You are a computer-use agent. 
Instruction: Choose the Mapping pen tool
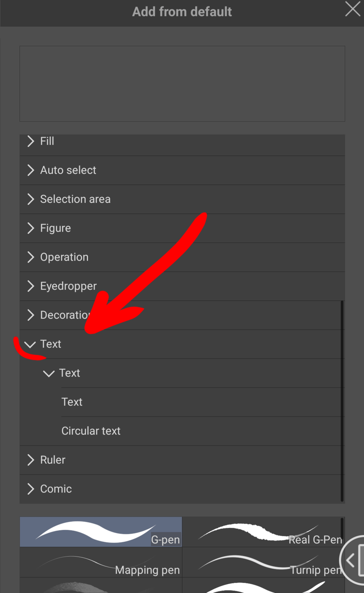click(x=100, y=562)
